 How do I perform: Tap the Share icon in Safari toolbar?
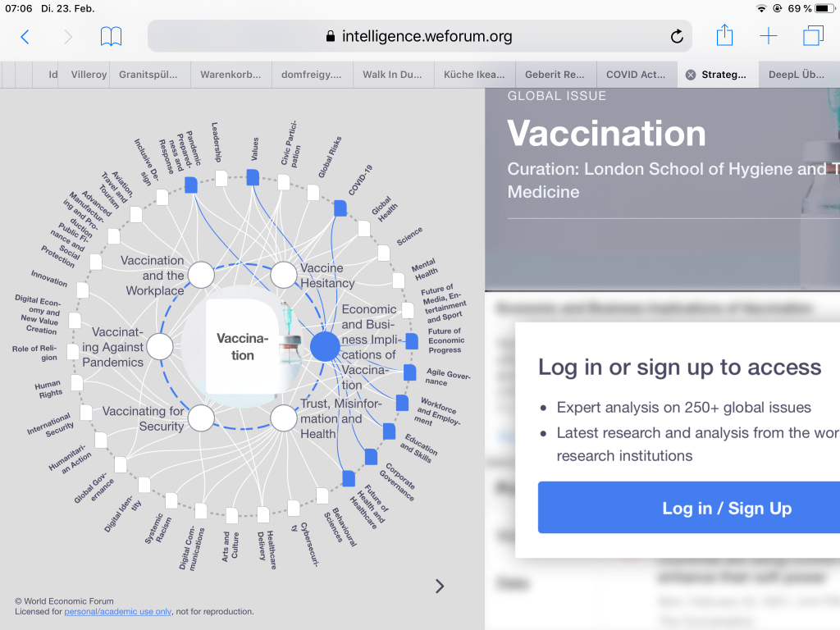tap(724, 37)
